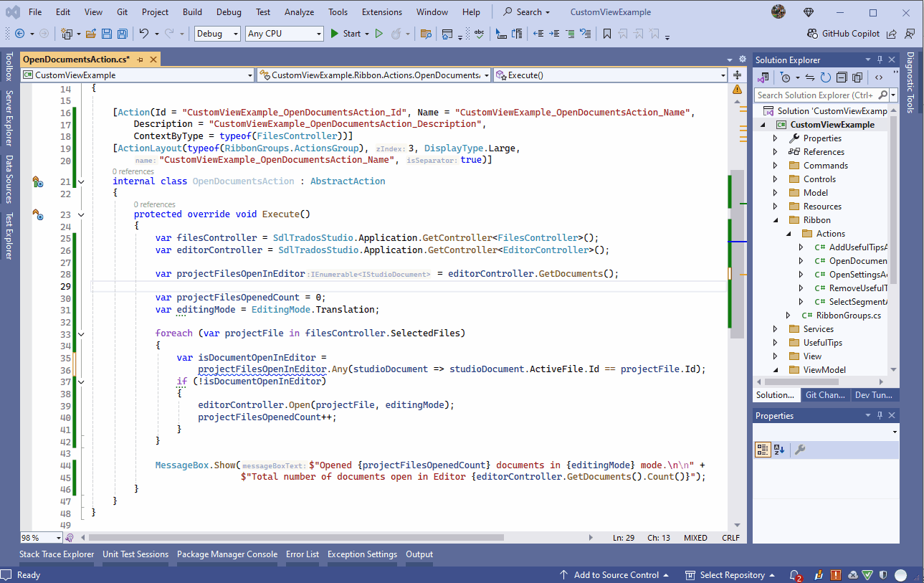
Task: Click the spell checker icon in the toolbar
Action: pyautogui.click(x=480, y=33)
